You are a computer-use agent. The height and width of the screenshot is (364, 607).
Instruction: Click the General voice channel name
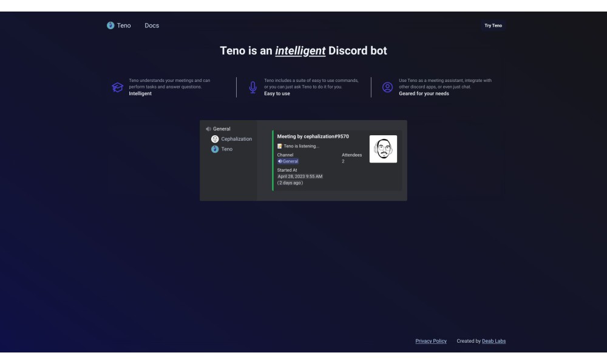pos(222,129)
